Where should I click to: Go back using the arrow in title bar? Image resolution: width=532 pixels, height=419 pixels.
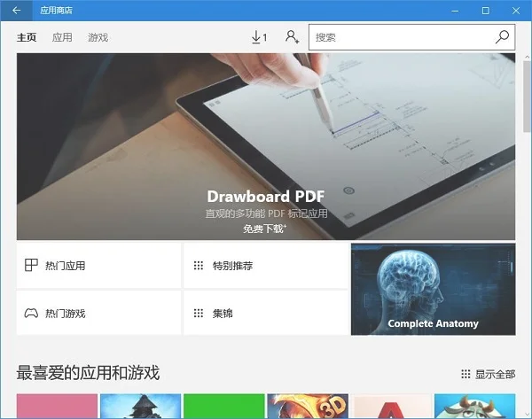tap(16, 10)
